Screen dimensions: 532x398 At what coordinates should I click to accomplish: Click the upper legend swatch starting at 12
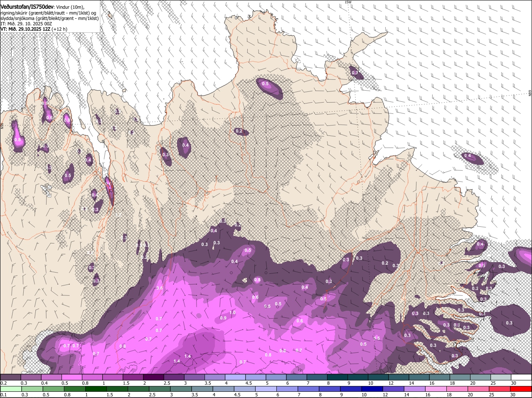point(399,377)
